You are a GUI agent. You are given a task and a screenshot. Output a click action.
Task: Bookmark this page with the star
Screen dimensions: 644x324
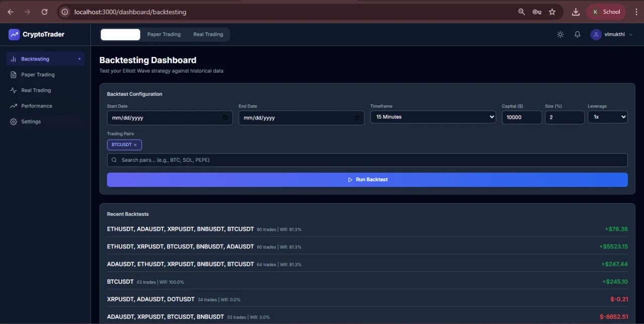coord(552,12)
